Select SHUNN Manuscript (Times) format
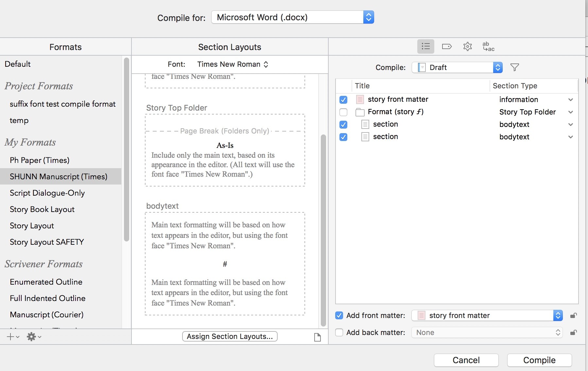Image resolution: width=588 pixels, height=371 pixels. [x=61, y=177]
